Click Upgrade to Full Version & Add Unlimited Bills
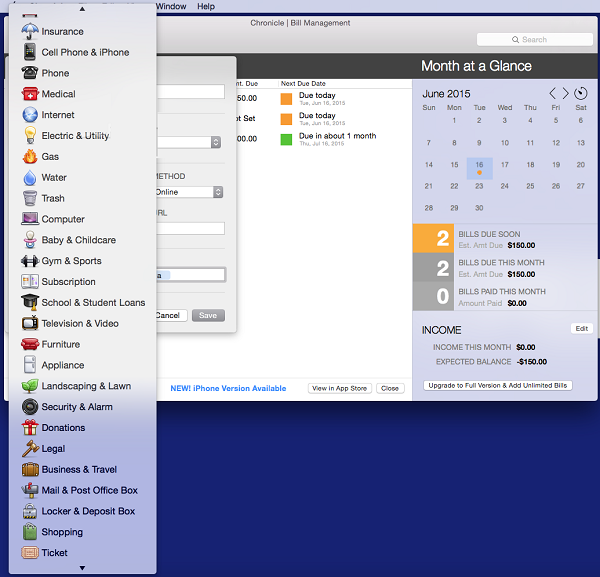The height and width of the screenshot is (577, 600). coord(498,385)
